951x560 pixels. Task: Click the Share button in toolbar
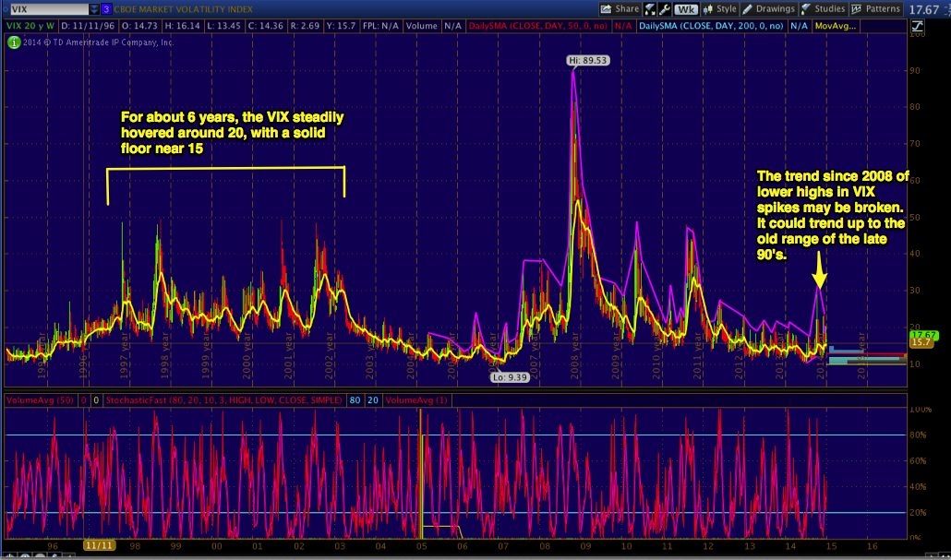point(620,8)
